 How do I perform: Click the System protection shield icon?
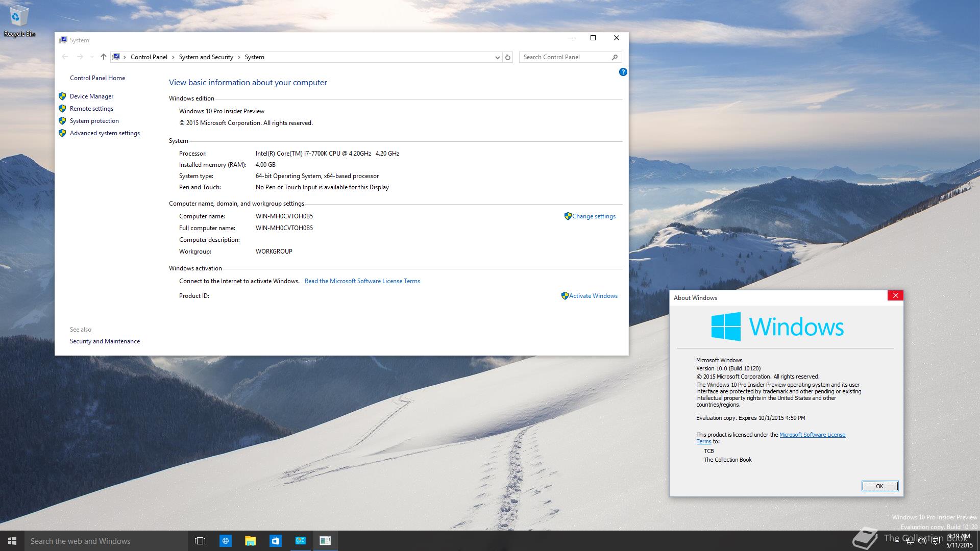point(62,121)
